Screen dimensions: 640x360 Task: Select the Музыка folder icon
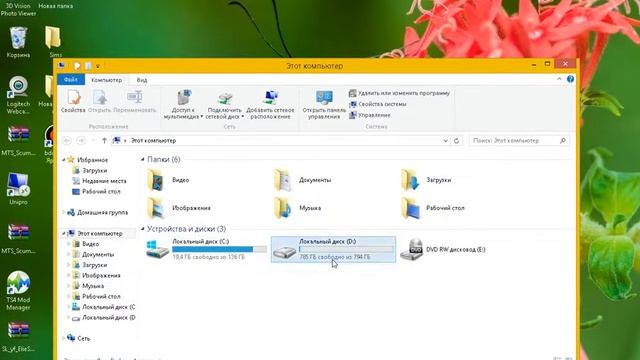pos(282,208)
